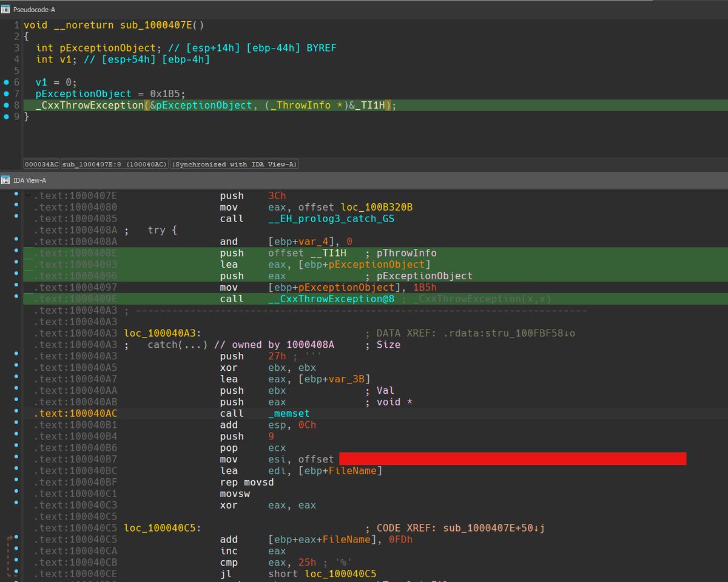728x582 pixels.
Task: Click the 'inc eax' instruction
Action: [253, 551]
